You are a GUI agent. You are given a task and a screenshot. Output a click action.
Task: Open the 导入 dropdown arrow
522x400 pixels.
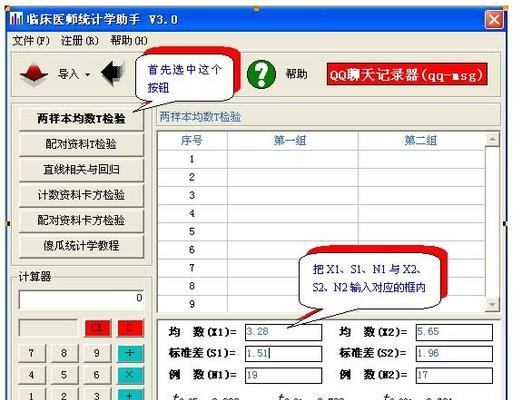pos(88,75)
